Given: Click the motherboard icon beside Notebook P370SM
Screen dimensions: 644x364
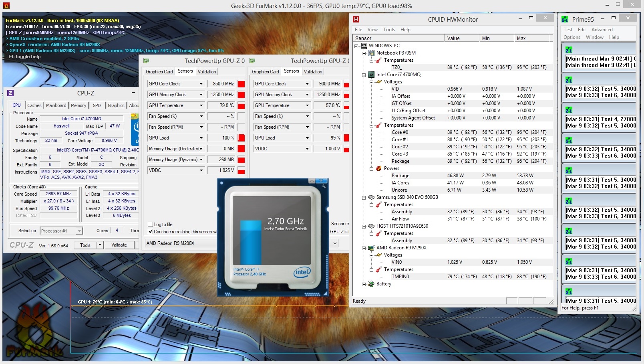Looking at the screenshot, I should [x=371, y=53].
